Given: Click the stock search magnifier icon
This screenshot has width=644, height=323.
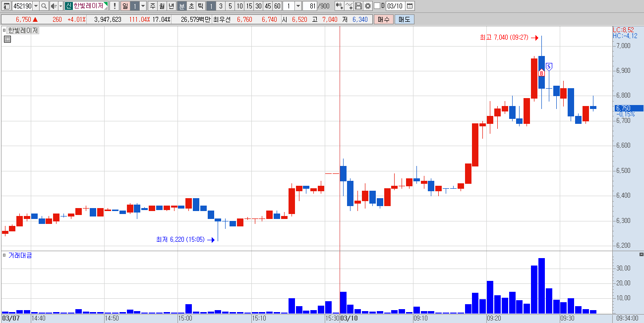Looking at the screenshot, I should click(x=44, y=6).
